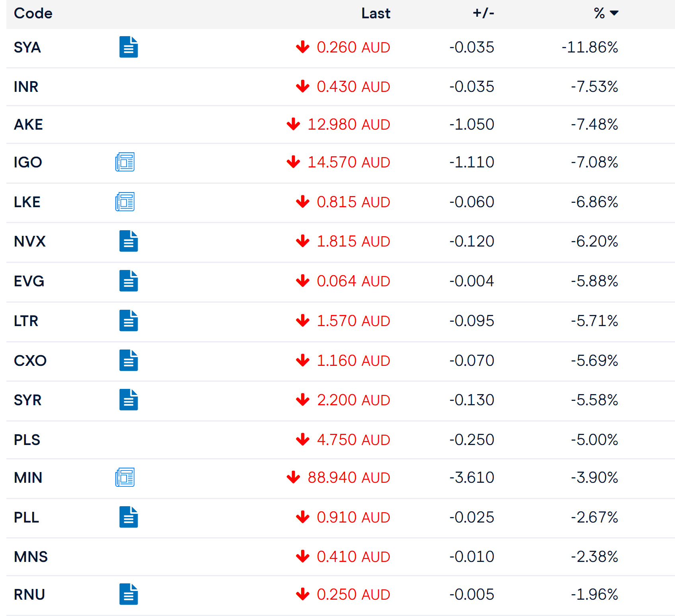This screenshot has width=675, height=616.
Task: Open the PLL announcement document icon
Action: click(128, 517)
